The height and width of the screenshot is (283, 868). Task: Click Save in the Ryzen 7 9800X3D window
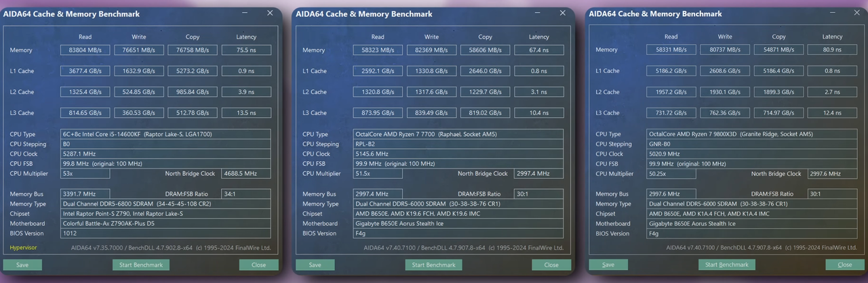[608, 265]
